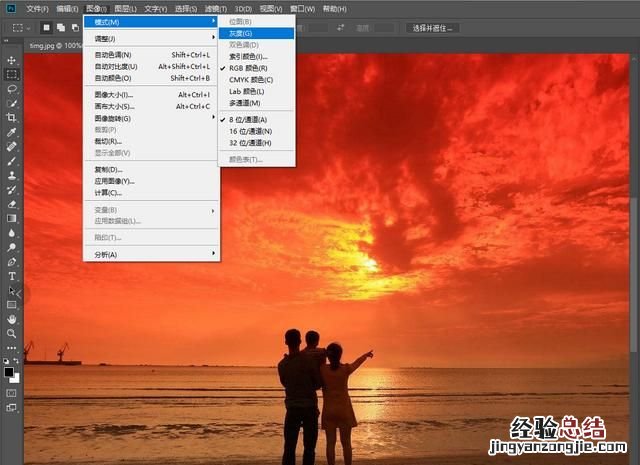Image resolution: width=640 pixels, height=465 pixels.
Task: Choose CMYK 颜色(C) color mode
Action: coord(251,79)
